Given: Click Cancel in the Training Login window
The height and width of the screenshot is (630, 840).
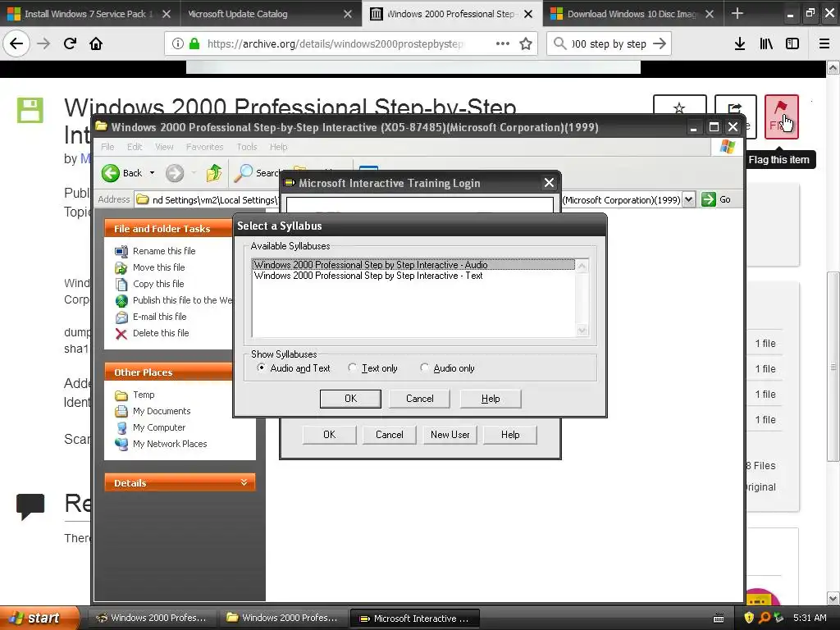Looking at the screenshot, I should tap(390, 435).
